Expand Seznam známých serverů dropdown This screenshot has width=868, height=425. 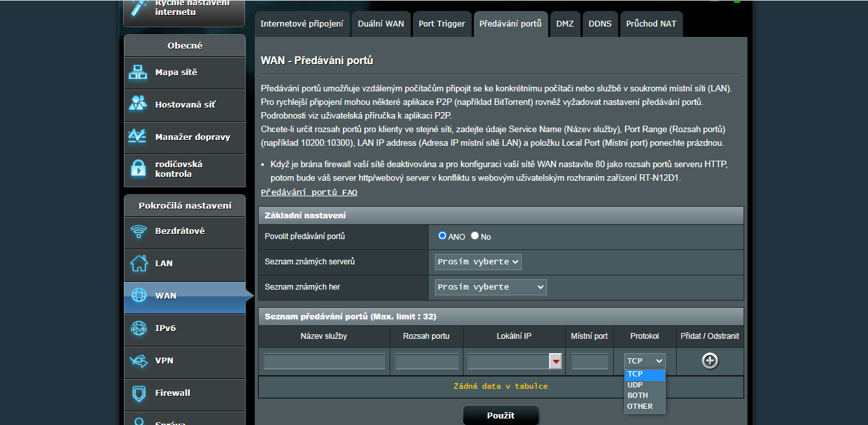coord(478,262)
